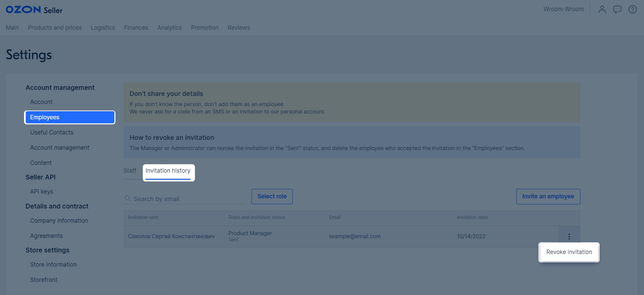Click the Details and contract heading
This screenshot has width=644, height=295.
(x=57, y=206)
